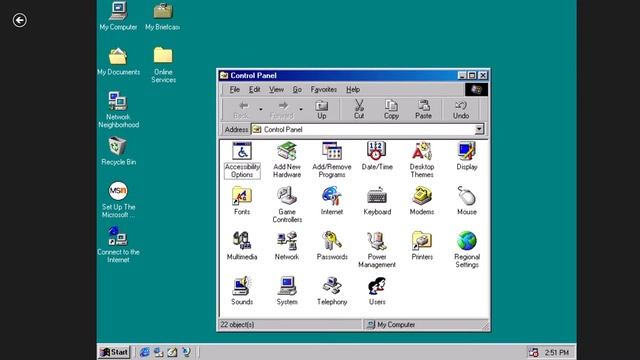Screen dimensions: 640x360
Task: Open the Internet settings icon
Action: [x=332, y=201]
